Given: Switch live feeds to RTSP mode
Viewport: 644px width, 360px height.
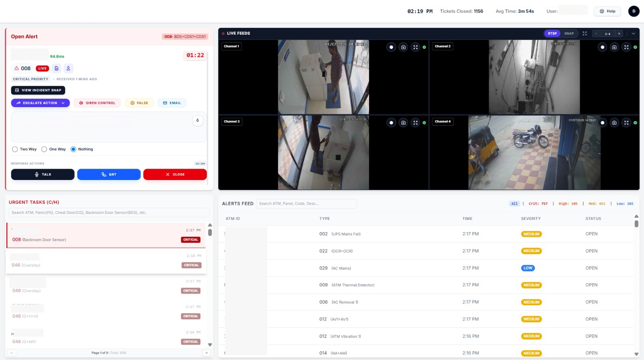Looking at the screenshot, I should click(x=552, y=33).
